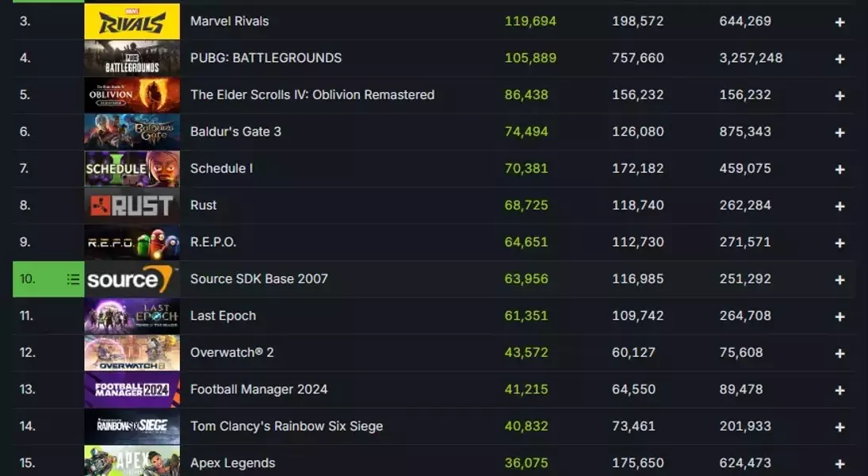This screenshot has width=868, height=476.
Task: Open the R.E.P.O. game thumbnail
Action: pos(132,242)
